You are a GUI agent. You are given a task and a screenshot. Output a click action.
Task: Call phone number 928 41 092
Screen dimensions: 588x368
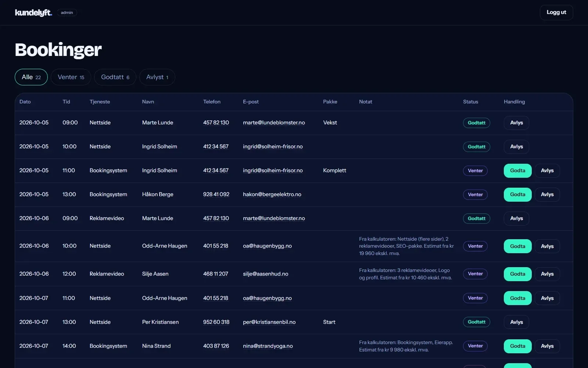pos(216,194)
